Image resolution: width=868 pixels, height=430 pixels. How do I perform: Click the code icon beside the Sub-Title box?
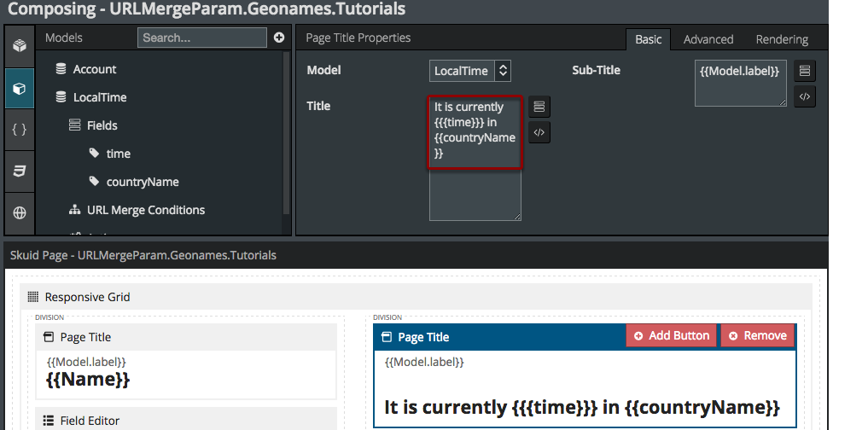pyautogui.click(x=804, y=96)
